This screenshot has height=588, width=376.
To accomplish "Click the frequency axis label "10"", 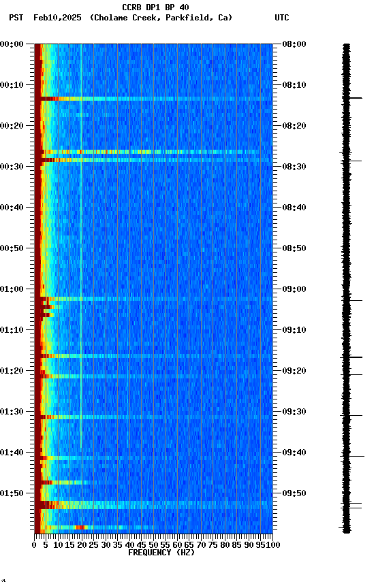I will tap(58, 545).
